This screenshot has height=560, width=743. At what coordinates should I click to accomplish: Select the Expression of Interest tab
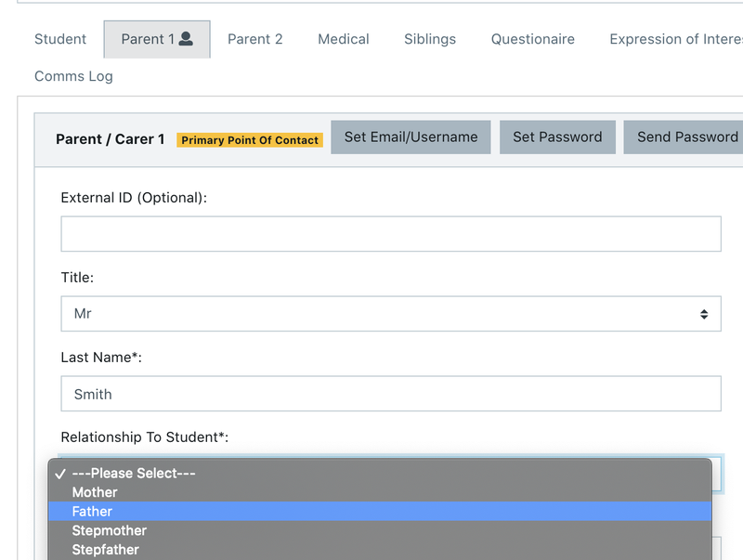[x=675, y=39]
